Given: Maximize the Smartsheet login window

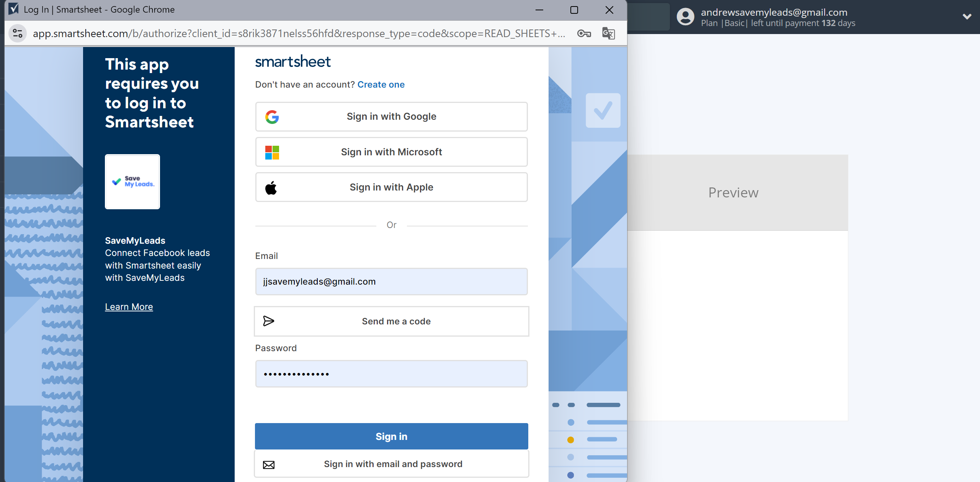Looking at the screenshot, I should point(574,10).
